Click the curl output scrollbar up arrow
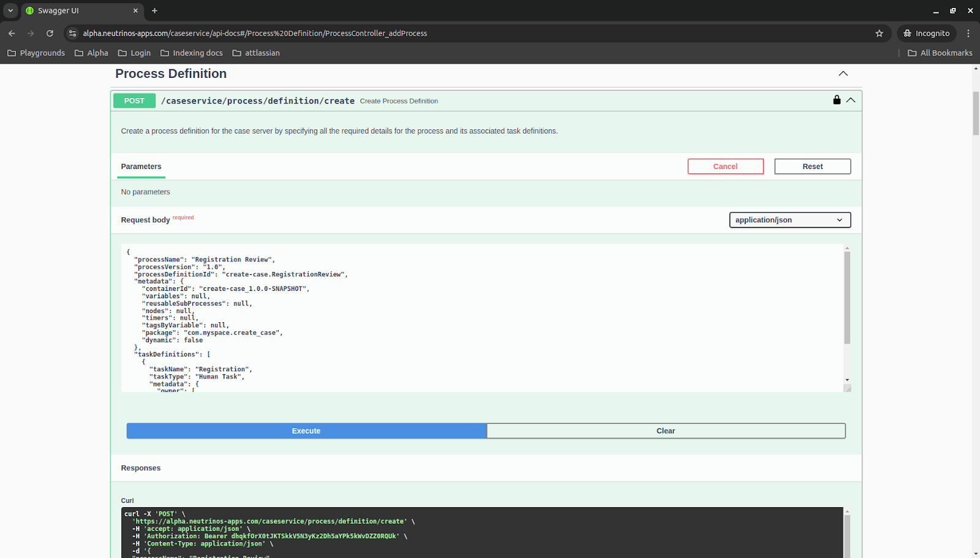 click(x=847, y=511)
